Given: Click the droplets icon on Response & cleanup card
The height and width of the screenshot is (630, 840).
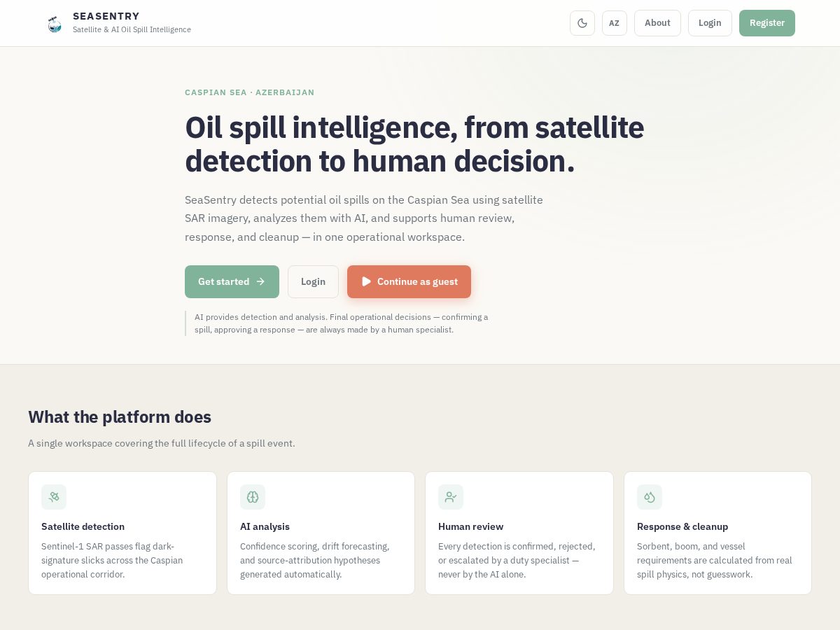Looking at the screenshot, I should pyautogui.click(x=650, y=497).
